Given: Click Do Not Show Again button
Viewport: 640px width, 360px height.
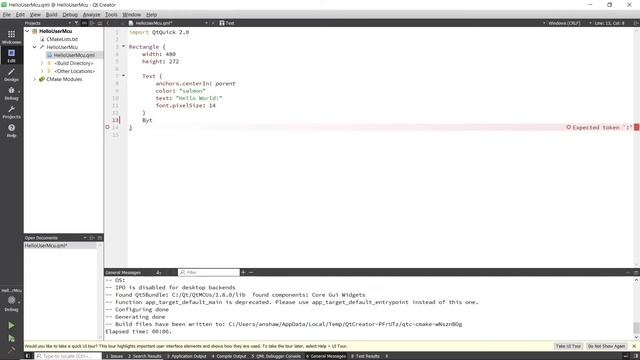Looking at the screenshot, I should 607,346.
